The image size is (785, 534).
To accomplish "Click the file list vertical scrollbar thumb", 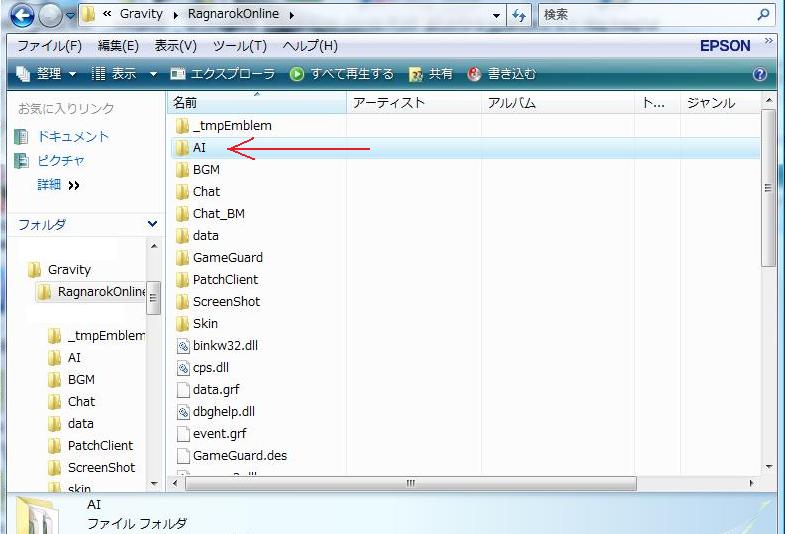I will click(x=767, y=188).
